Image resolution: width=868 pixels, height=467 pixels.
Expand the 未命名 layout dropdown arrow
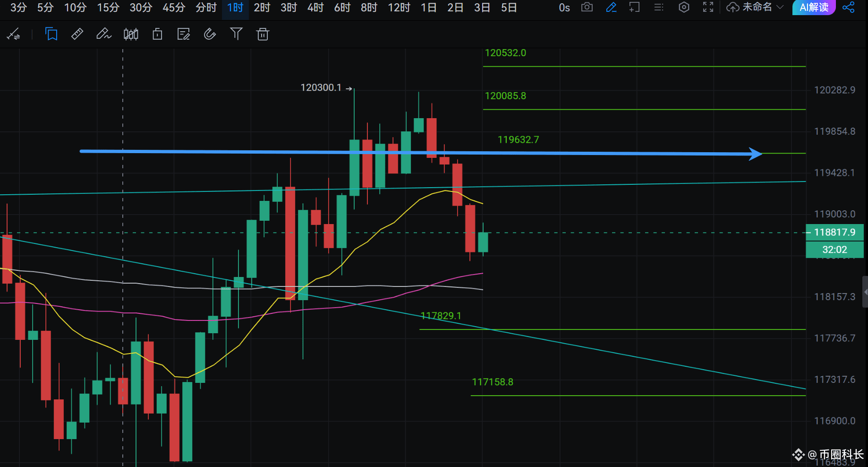pos(780,7)
